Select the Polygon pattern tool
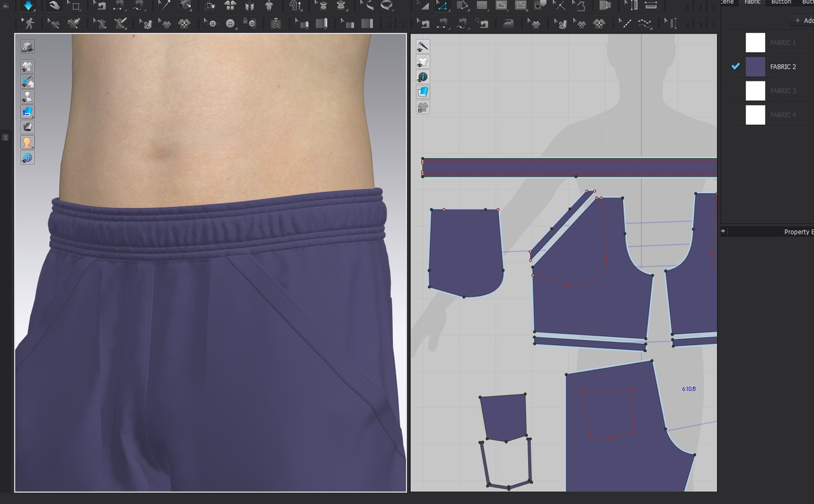814x504 pixels. click(462, 6)
